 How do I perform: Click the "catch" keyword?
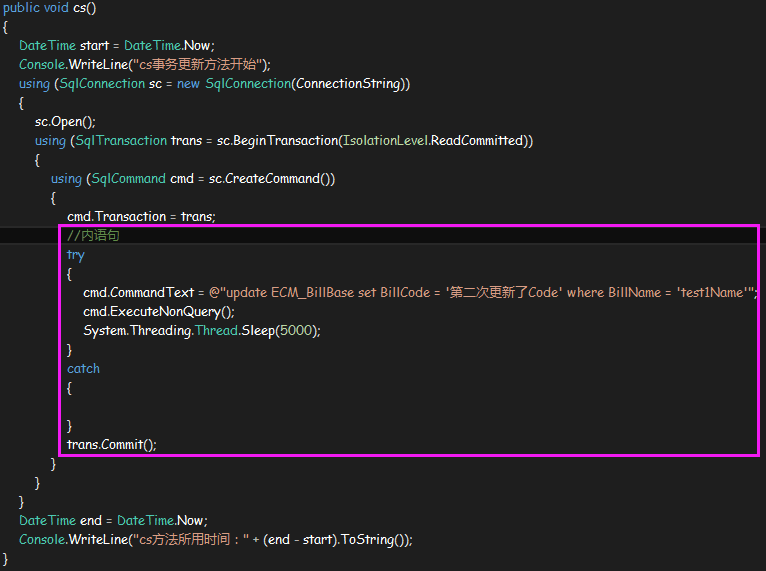[x=83, y=369]
